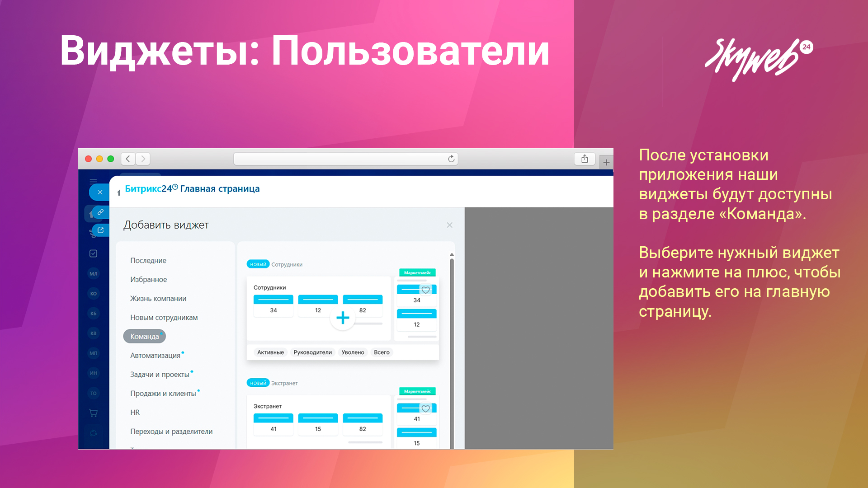Favorite the Сотрудники widget with heart icon

coord(425,290)
